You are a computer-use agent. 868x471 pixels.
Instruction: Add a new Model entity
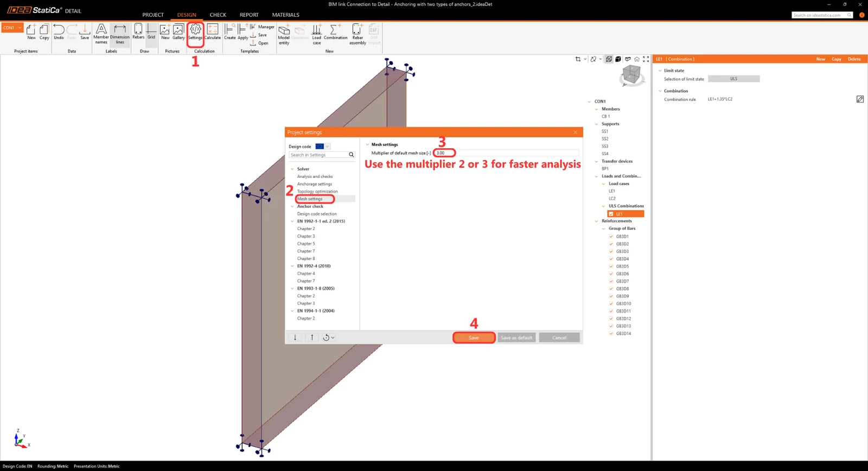coord(284,34)
